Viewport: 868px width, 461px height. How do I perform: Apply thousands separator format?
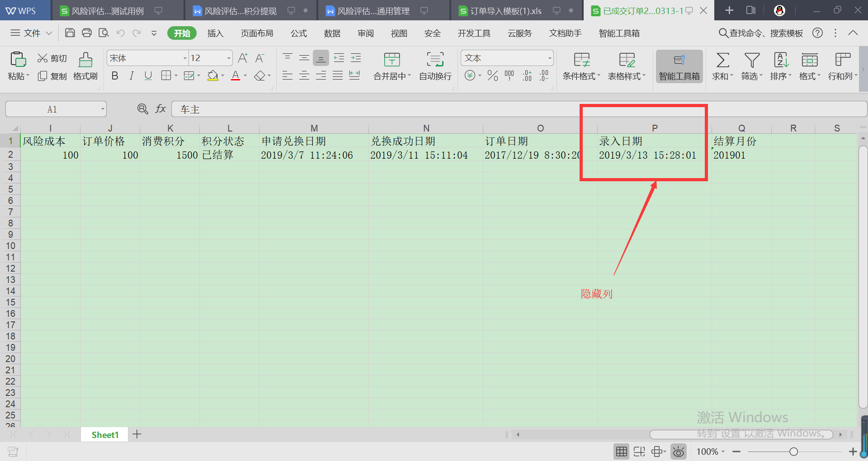click(x=509, y=75)
